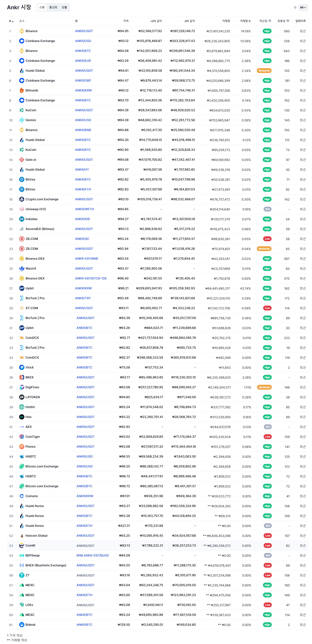The height and width of the screenshot is (644, 312).
Task: Sort by the -2% 깊이 column
Action: pyautogui.click(x=189, y=21)
